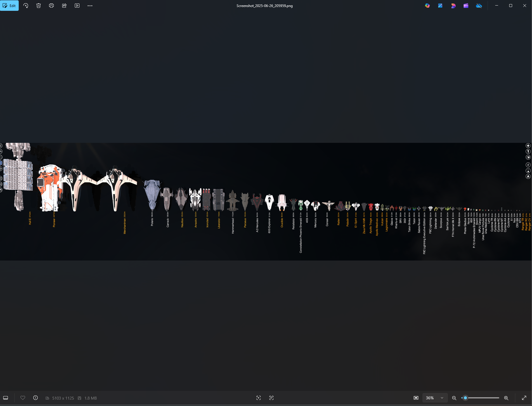Viewport: 532px width, 406px height.
Task: Open the Share option
Action: click(x=64, y=6)
